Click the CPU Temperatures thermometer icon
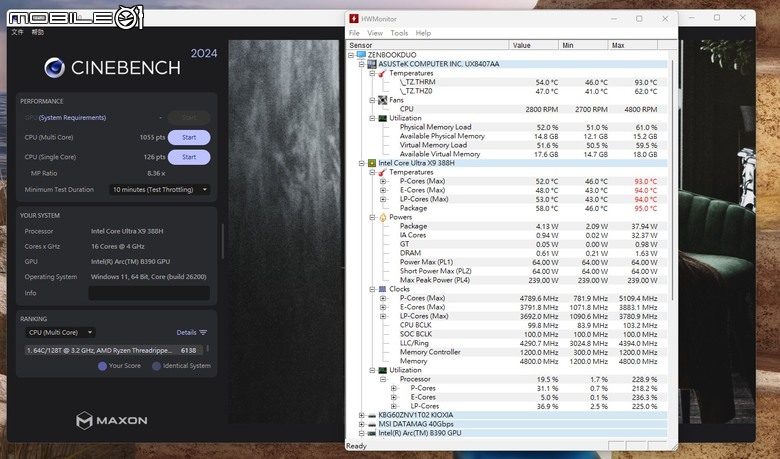The height and width of the screenshot is (459, 780). [382, 172]
